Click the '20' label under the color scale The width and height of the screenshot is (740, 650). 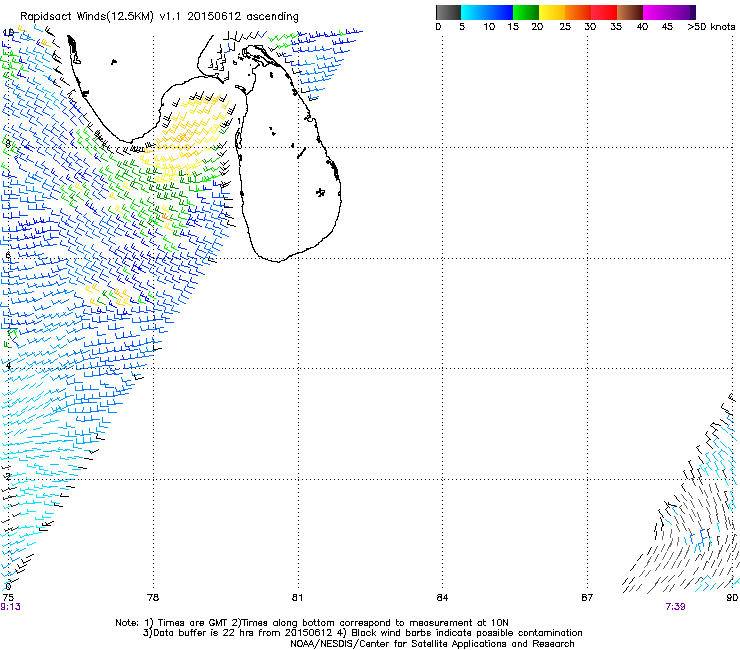tap(537, 27)
